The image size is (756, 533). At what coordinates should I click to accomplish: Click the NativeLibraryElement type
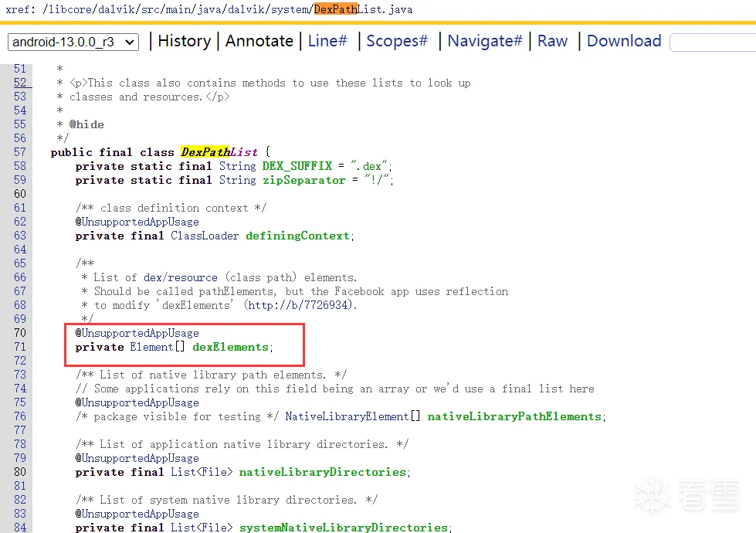click(347, 416)
